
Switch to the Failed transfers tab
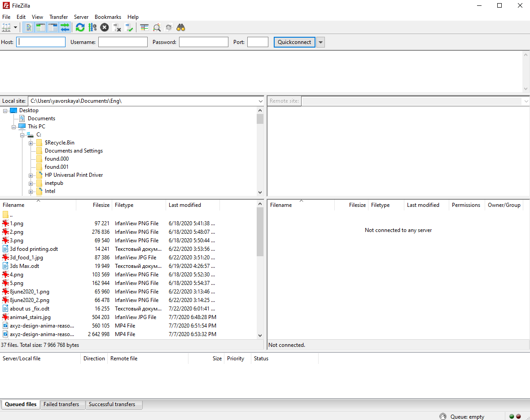pyautogui.click(x=61, y=404)
